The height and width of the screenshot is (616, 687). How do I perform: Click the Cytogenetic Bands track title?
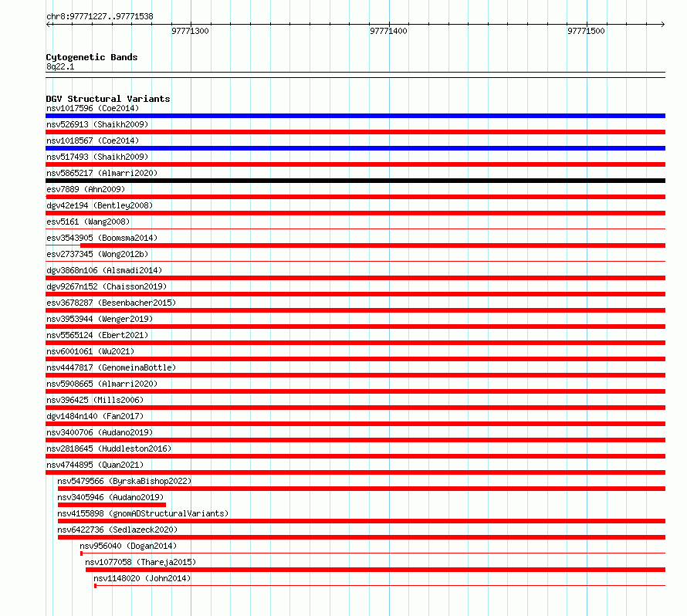tap(92, 57)
